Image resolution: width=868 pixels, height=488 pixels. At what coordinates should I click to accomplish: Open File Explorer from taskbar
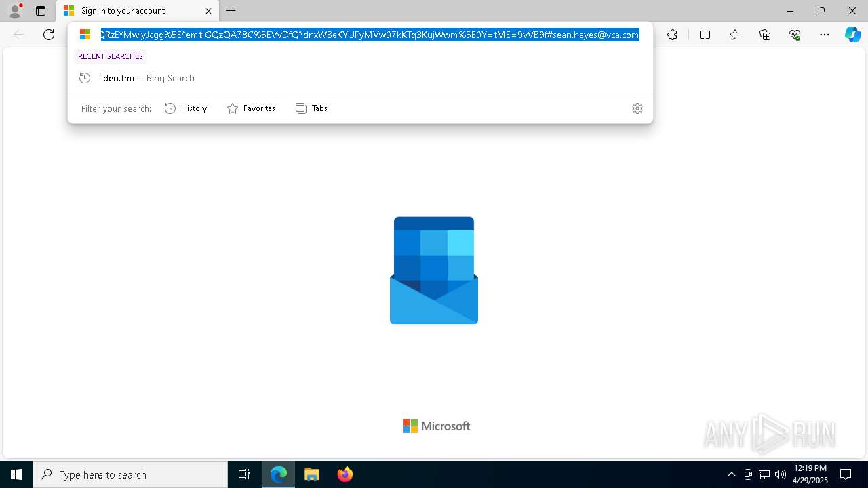pyautogui.click(x=312, y=474)
